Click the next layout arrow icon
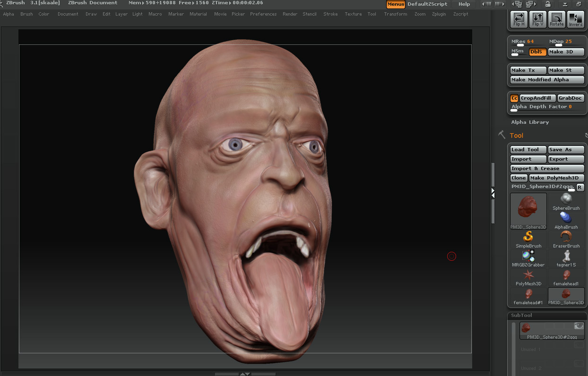The image size is (588, 376). tap(499, 4)
